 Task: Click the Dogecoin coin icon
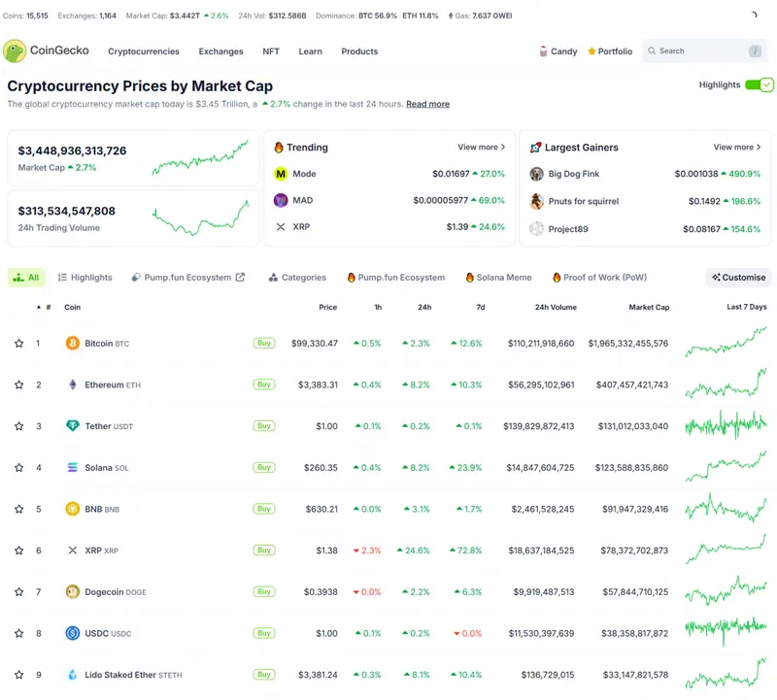(x=72, y=591)
